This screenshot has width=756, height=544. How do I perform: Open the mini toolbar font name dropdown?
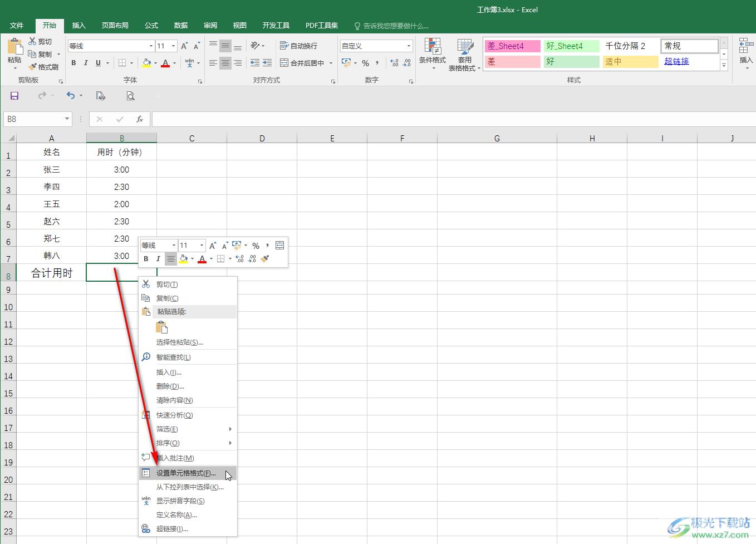coord(174,246)
